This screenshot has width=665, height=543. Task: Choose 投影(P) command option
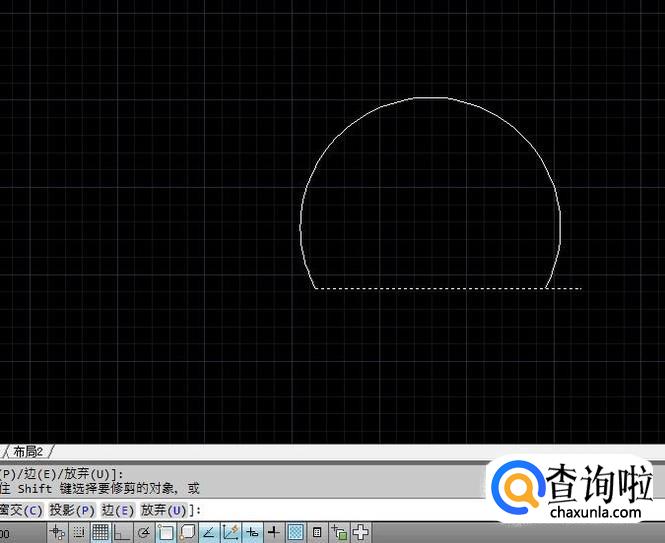click(x=72, y=510)
